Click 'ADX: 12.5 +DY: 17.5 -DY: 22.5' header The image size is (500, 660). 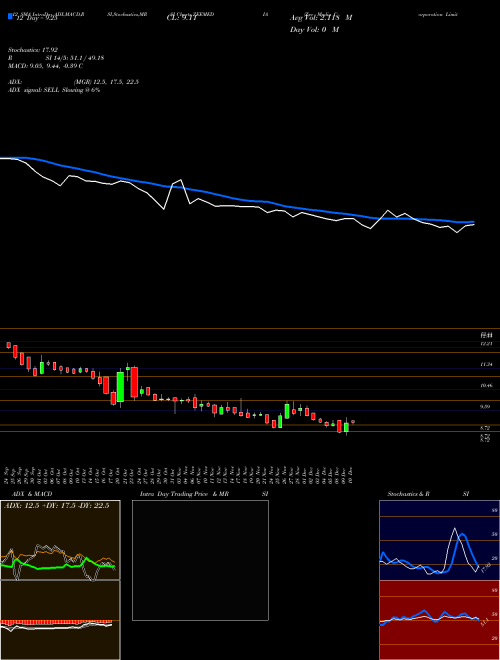click(x=57, y=506)
